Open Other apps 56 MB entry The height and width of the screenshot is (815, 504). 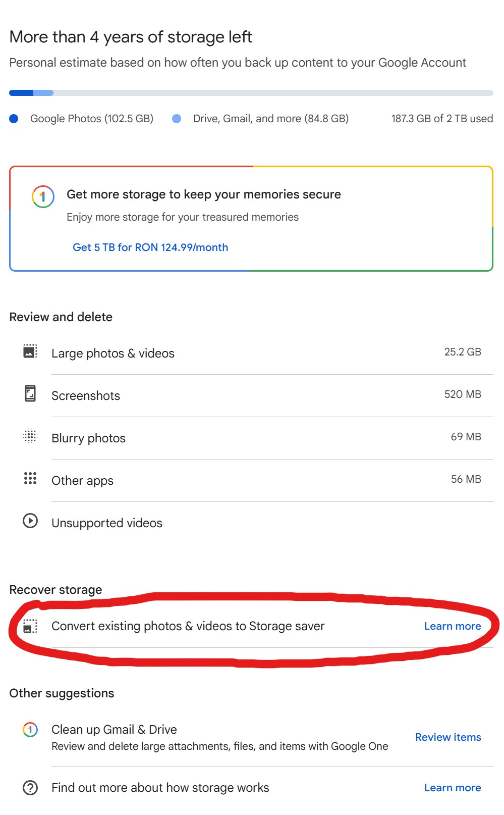tap(251, 480)
